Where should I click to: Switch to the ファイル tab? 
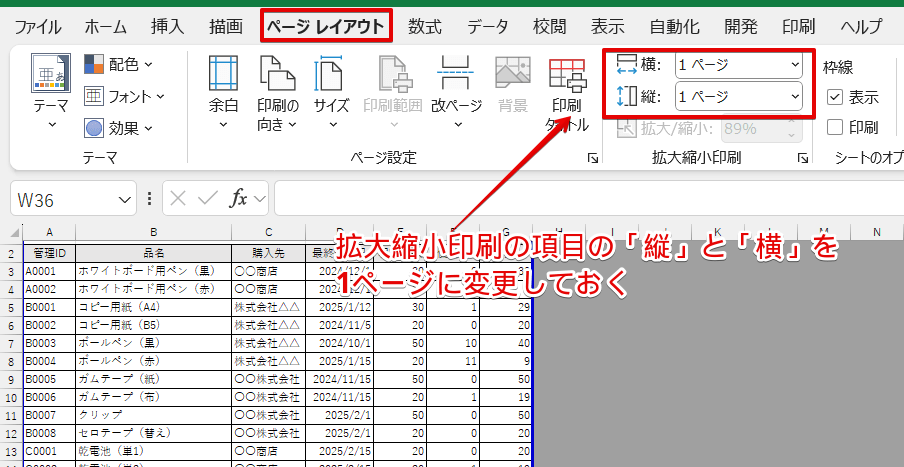tap(37, 27)
